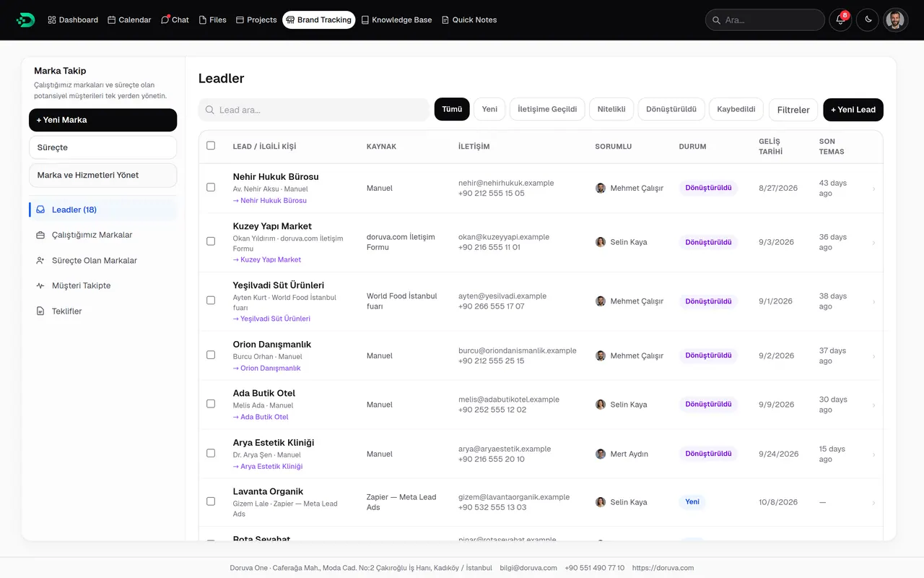Check the Yeşilvadi Süt Ürünleri row checkbox
The image size is (924, 578).
(x=211, y=300)
